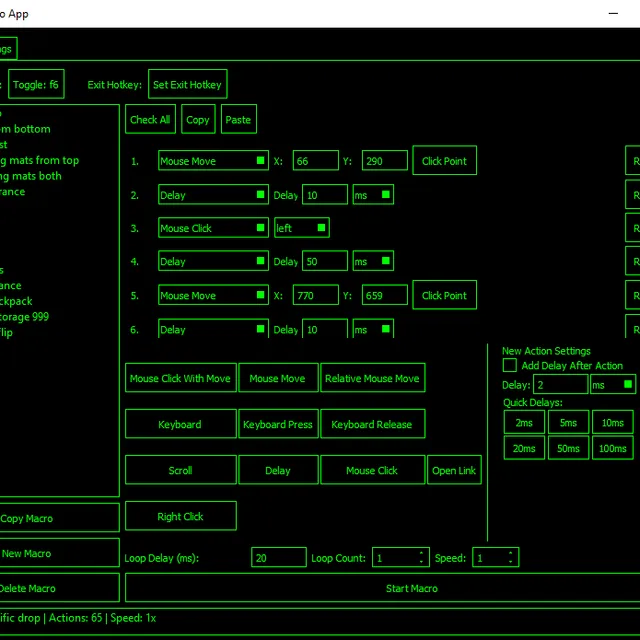Open the row 5 Mouse Move action dropdown

[213, 296]
